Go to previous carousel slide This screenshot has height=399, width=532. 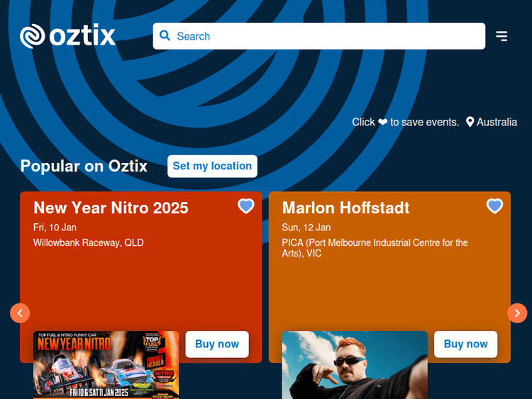point(20,313)
